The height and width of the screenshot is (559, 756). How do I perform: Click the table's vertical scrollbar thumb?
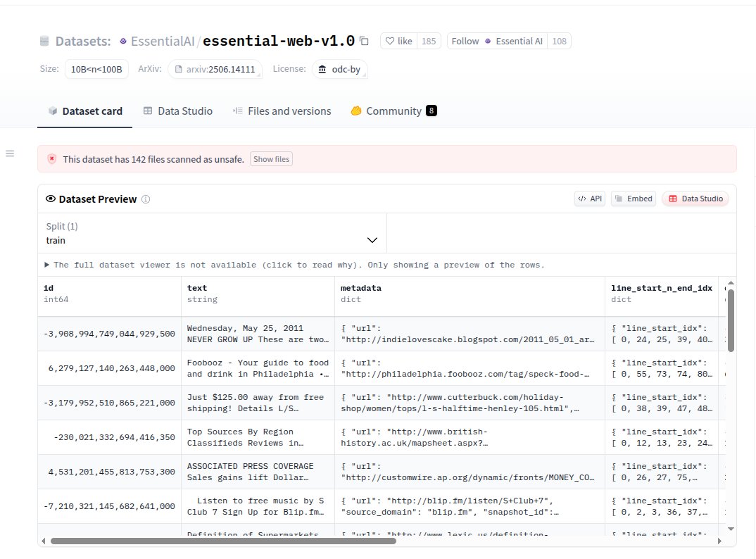click(x=731, y=321)
